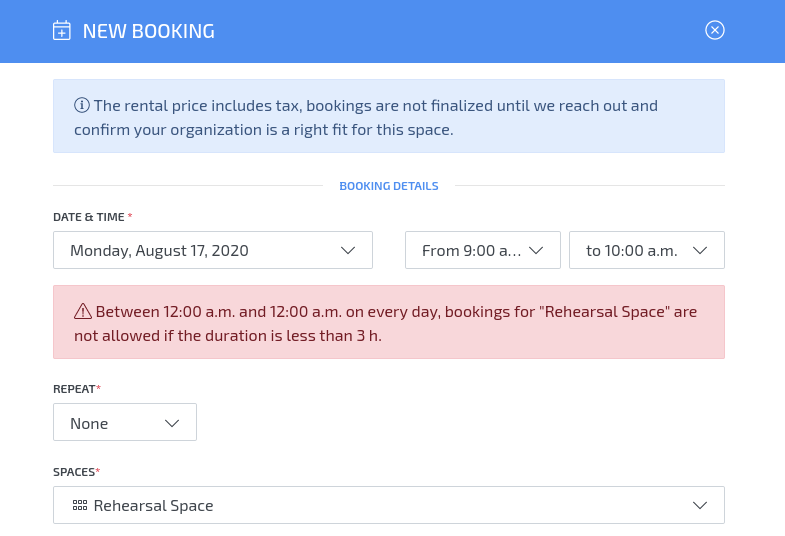Close the New Booking dialog
Viewport: 785px width, 536px height.
[x=714, y=30]
